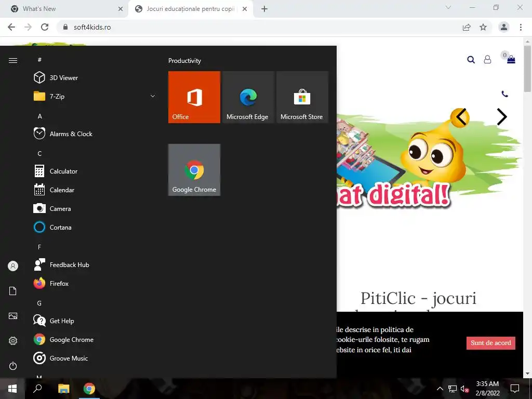Open the user account icon in Start

pos(13,266)
